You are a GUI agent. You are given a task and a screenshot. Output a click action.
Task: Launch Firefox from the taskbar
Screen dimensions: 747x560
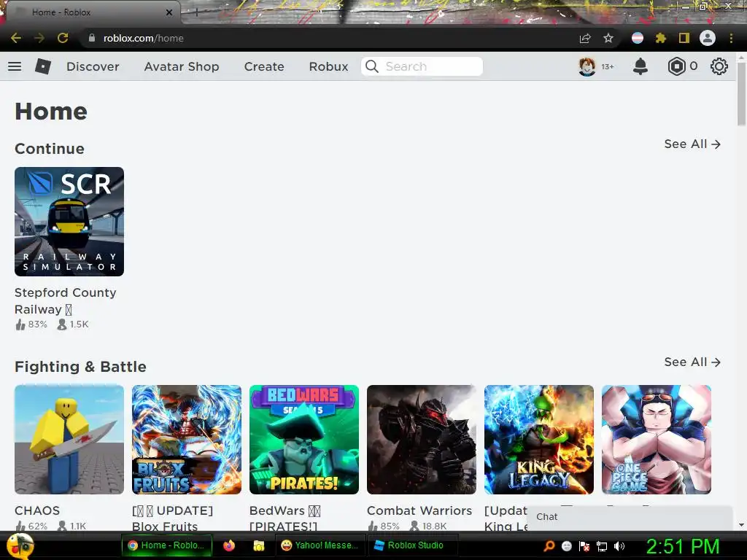click(229, 545)
